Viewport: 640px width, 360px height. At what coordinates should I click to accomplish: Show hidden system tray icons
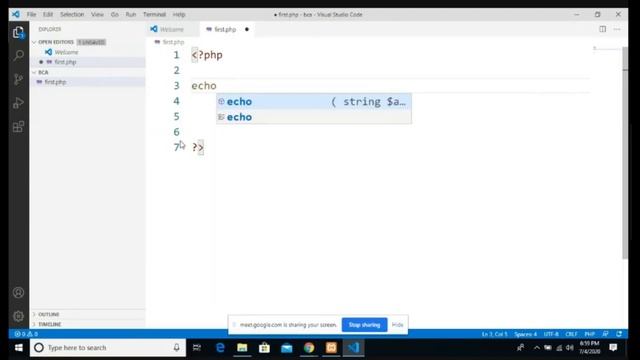click(x=537, y=348)
